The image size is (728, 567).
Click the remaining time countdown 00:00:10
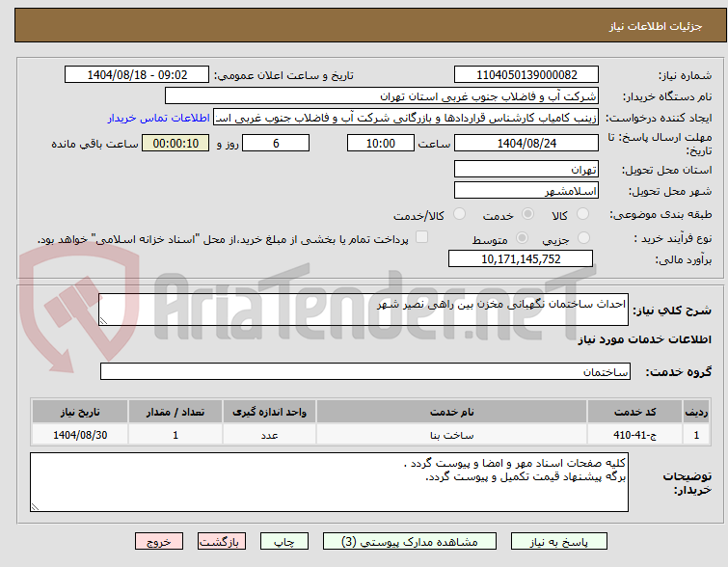175,143
